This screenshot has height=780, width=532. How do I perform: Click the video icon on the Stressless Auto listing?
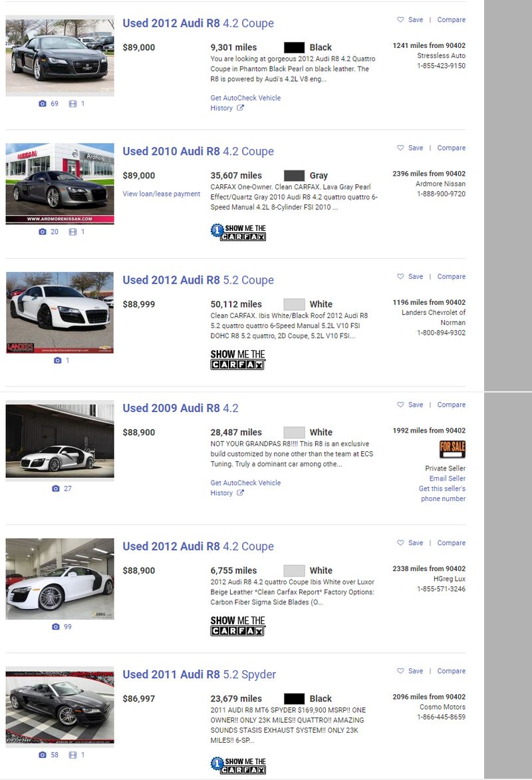coord(72,103)
